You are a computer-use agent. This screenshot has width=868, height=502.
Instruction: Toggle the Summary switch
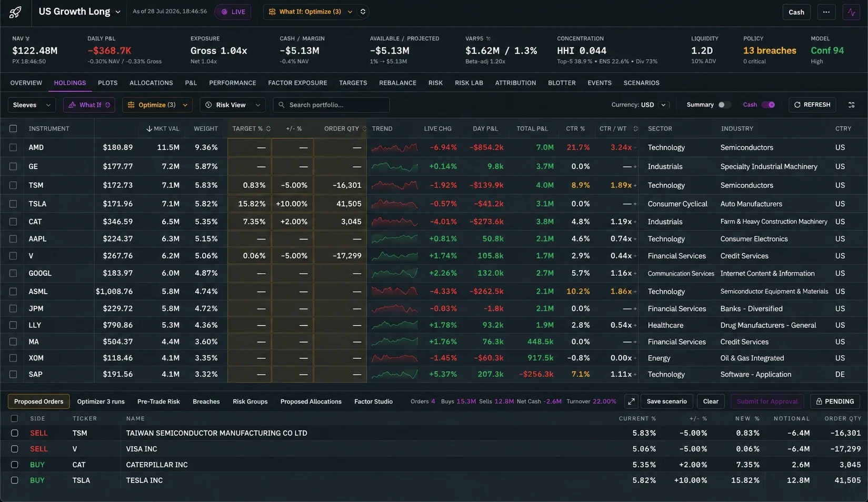click(x=724, y=105)
